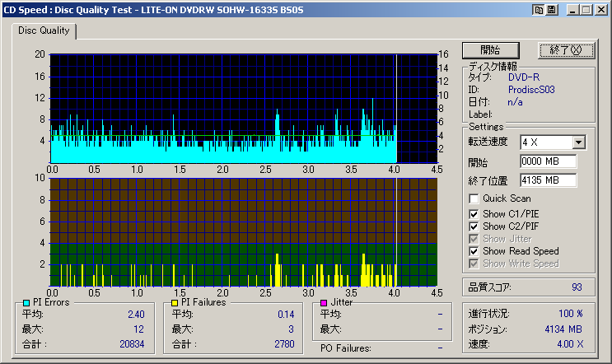Click the n/a date value
Screen dimensions: 612x364
[x=515, y=102]
